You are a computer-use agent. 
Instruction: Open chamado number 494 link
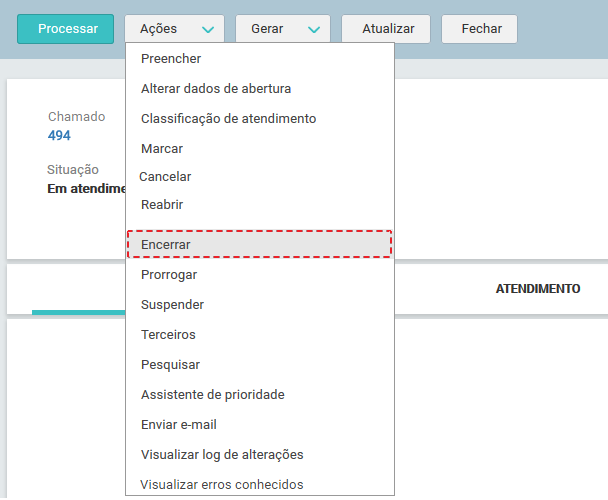(59, 136)
